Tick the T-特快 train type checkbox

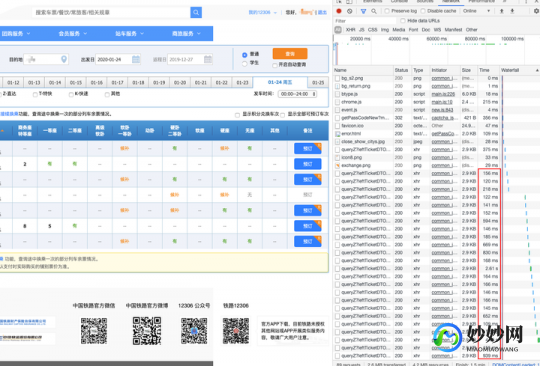(35, 94)
